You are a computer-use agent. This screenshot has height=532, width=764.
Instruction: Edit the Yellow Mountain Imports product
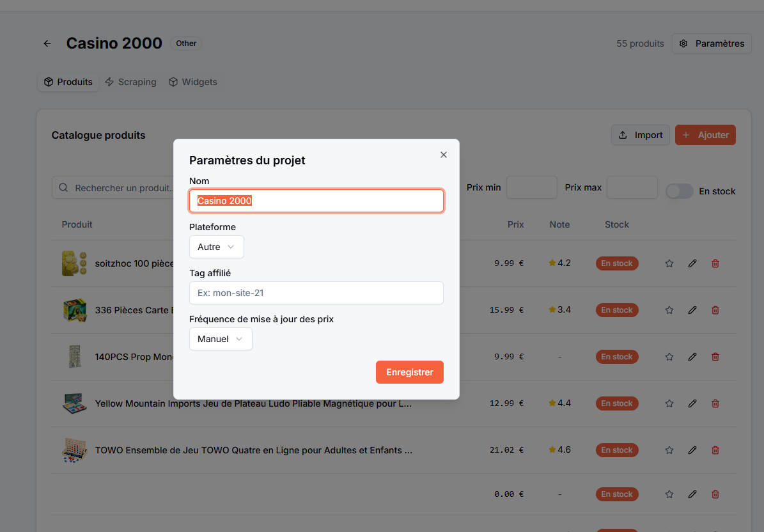[692, 404]
